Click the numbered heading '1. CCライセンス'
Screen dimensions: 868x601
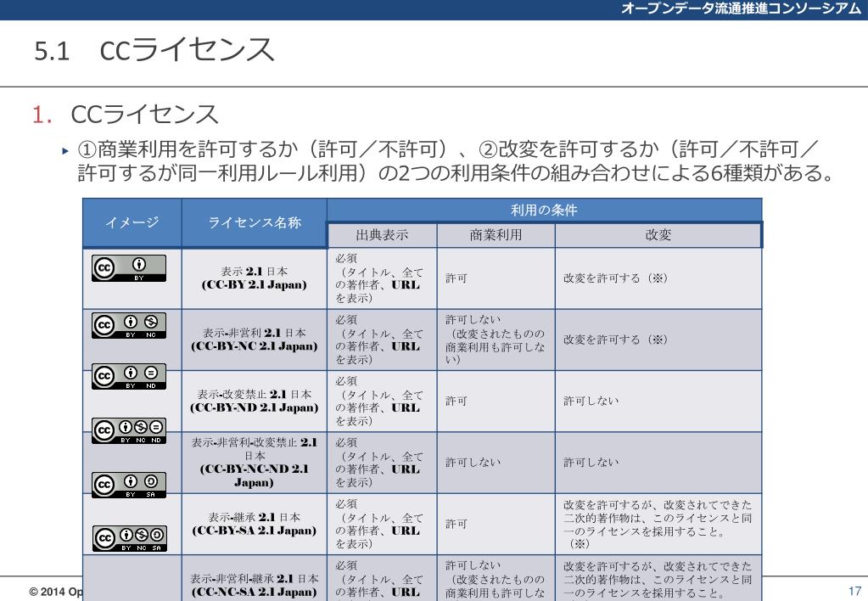(x=125, y=115)
